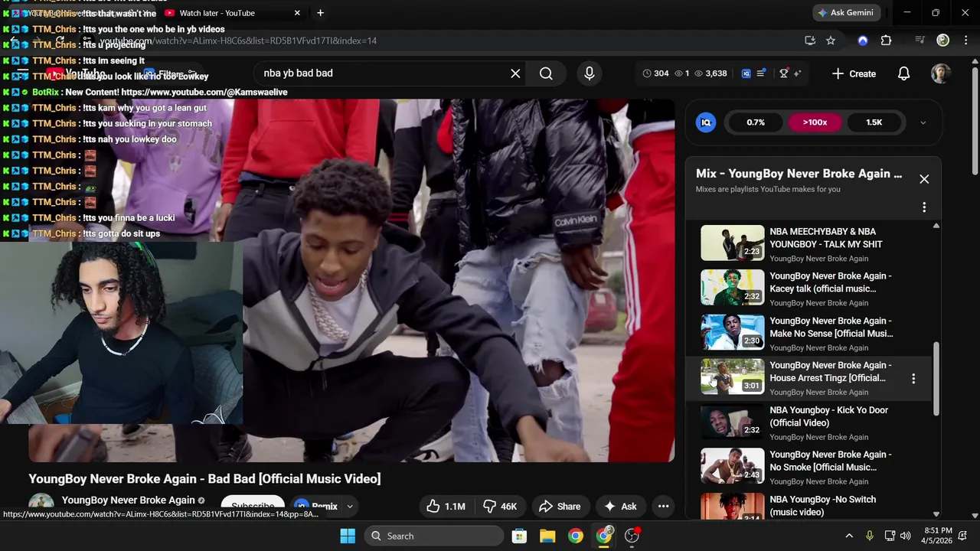The width and height of the screenshot is (980, 551).
Task: Click the Share button
Action: pos(560,507)
